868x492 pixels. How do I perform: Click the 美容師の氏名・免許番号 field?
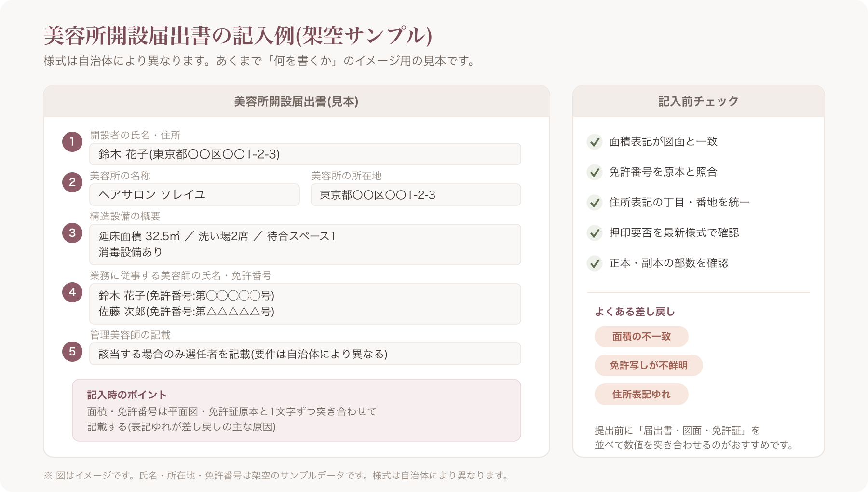point(305,304)
